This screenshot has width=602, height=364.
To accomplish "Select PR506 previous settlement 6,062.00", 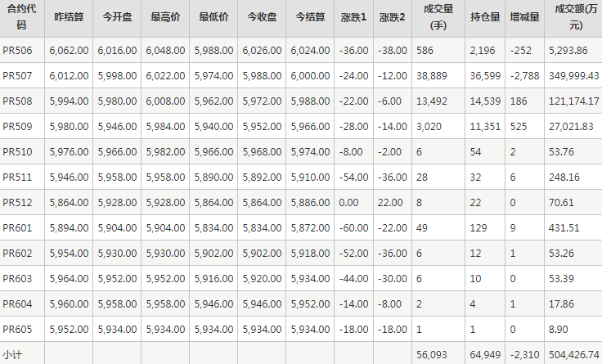I will [69, 50].
